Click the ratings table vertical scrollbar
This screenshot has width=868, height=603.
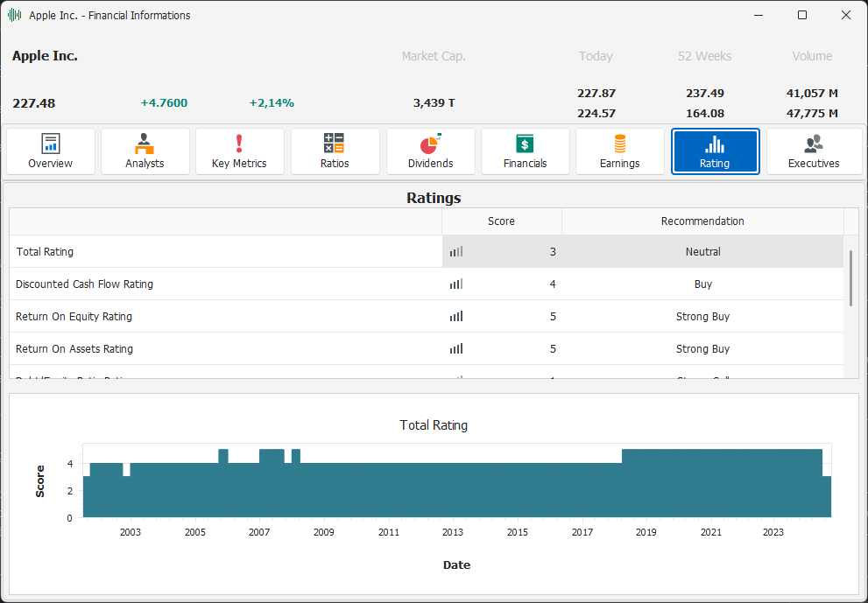850,277
